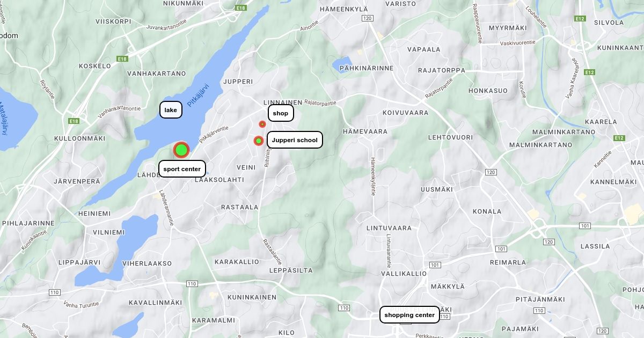The height and width of the screenshot is (338, 644).
Task: Select the KARAKALLIO district name
Action: [237, 262]
